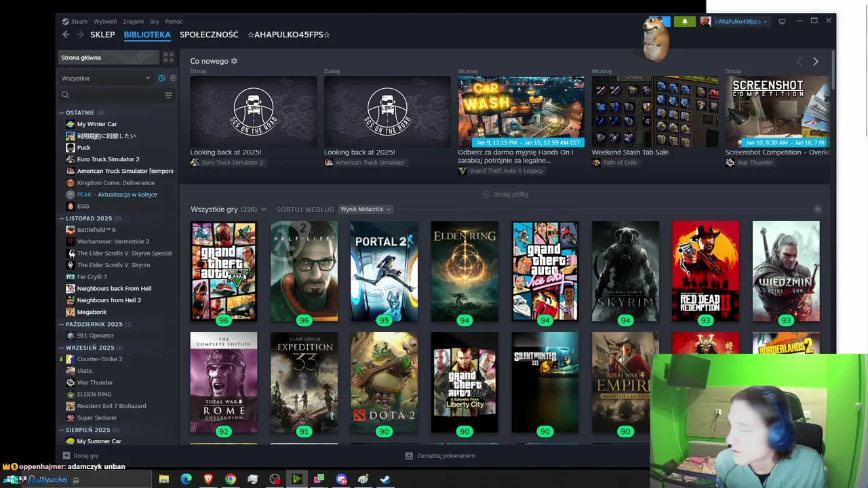
Task: Open Red Dead Redemption II cover
Action: pos(705,271)
